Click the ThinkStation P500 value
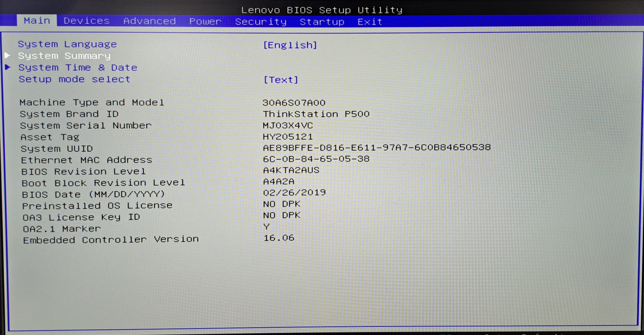This screenshot has width=644, height=335. click(316, 114)
